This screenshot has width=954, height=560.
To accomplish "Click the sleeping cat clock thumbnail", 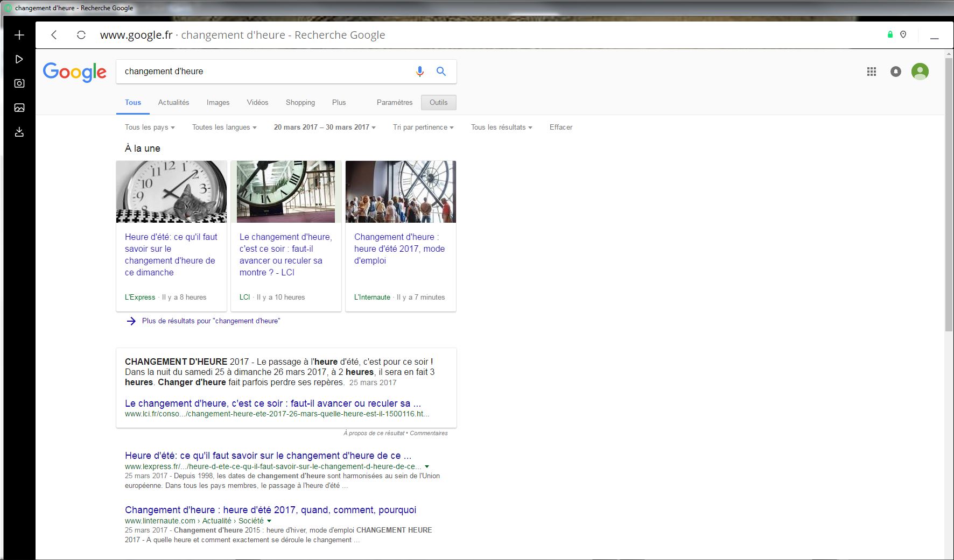I will (171, 192).
